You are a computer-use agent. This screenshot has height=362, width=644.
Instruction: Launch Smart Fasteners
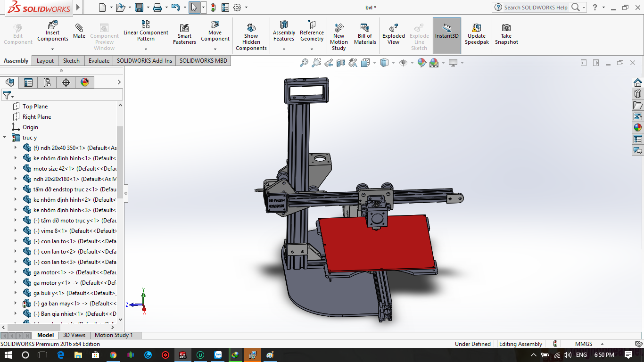pos(184,33)
